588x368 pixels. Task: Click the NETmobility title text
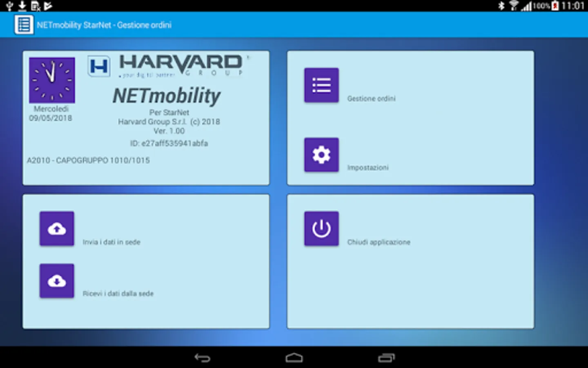click(167, 96)
